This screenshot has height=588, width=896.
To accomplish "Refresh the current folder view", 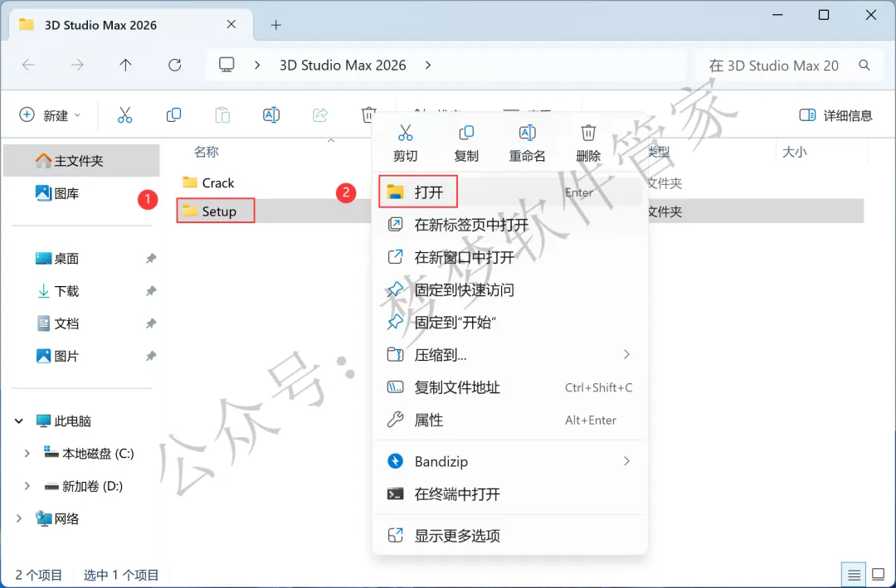I will pos(174,66).
